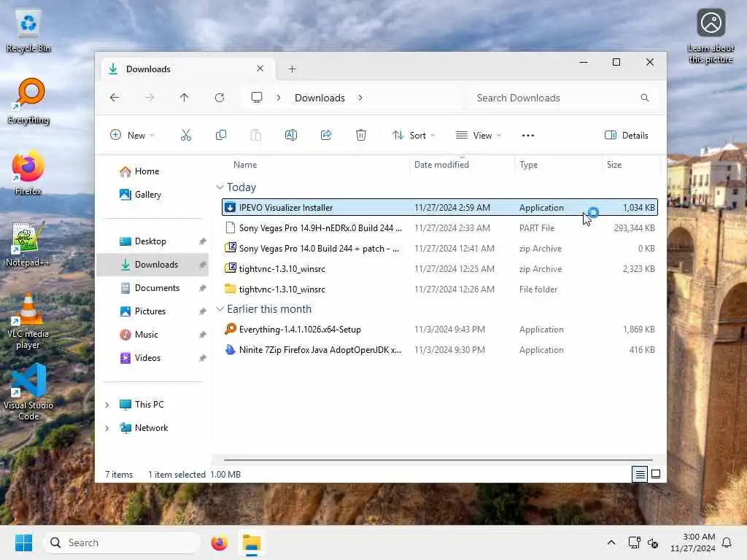Unpin Videos using its pin icon
Image resolution: width=747 pixels, height=560 pixels.
[x=203, y=358]
